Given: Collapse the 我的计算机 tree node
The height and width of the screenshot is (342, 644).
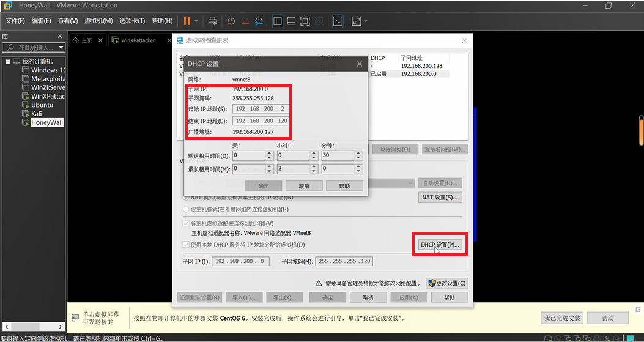Looking at the screenshot, I should [x=7, y=61].
